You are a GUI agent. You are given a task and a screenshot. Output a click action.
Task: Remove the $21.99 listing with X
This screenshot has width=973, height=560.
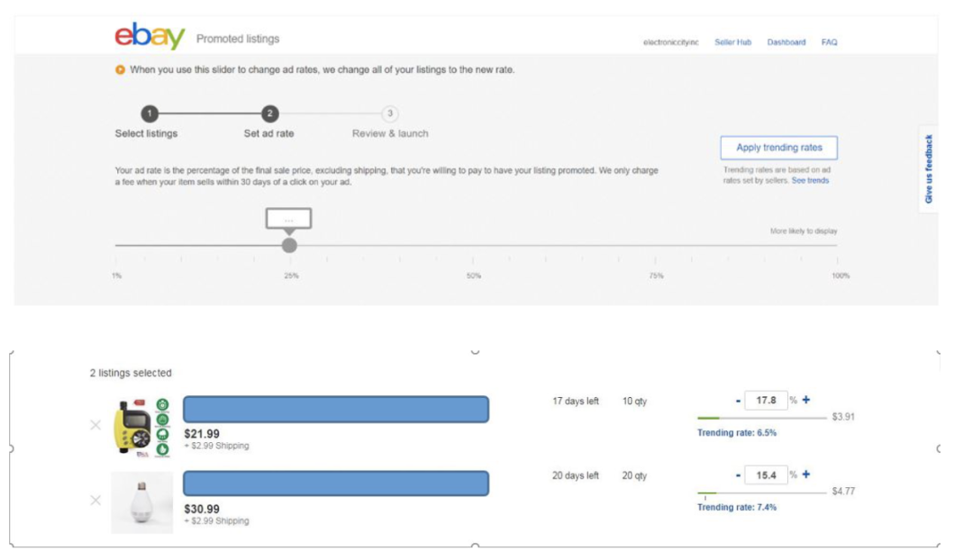click(95, 425)
